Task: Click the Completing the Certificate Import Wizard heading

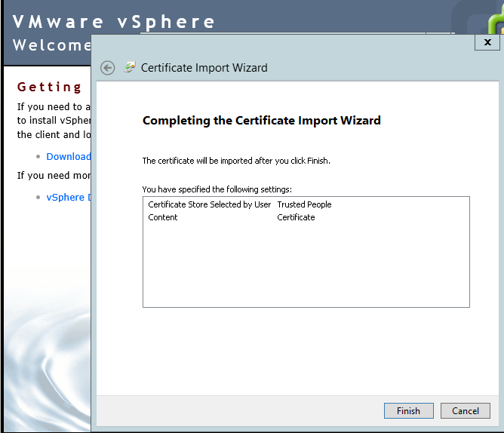Action: [261, 121]
